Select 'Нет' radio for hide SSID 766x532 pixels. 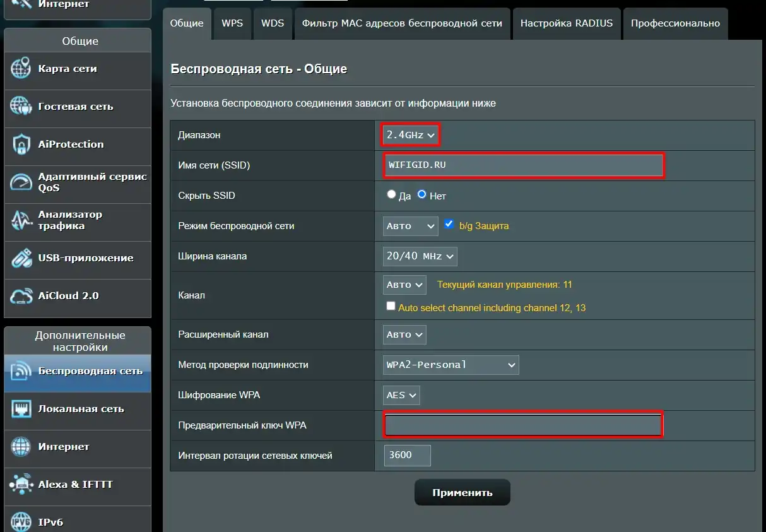pyautogui.click(x=421, y=195)
